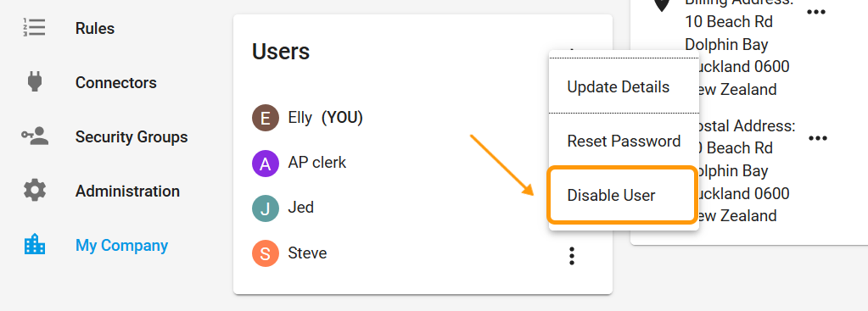Open the Administration page
This screenshot has height=311, width=868.
point(127,192)
